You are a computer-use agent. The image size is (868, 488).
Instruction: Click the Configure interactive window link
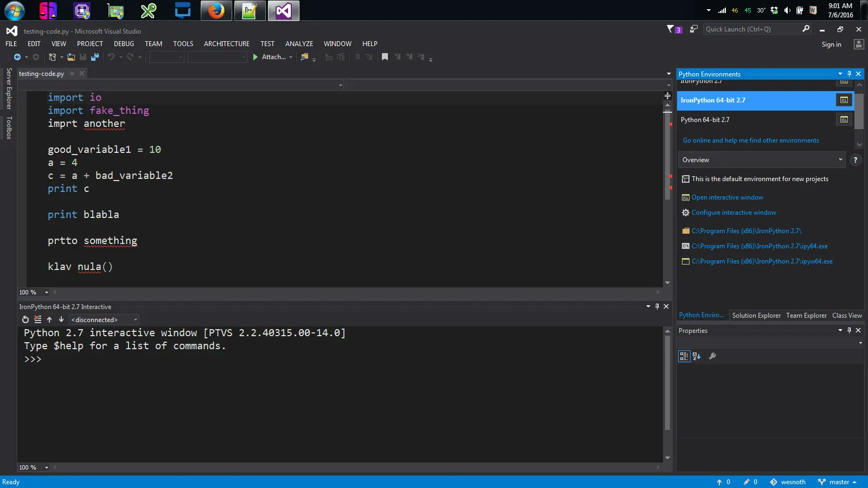click(x=733, y=213)
